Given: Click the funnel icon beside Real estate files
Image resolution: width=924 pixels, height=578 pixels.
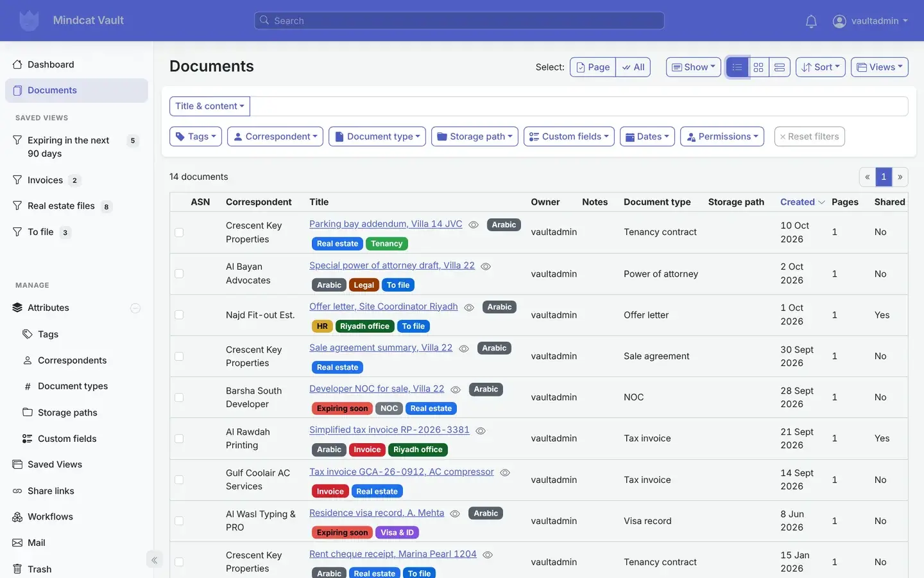Looking at the screenshot, I should pyautogui.click(x=17, y=206).
